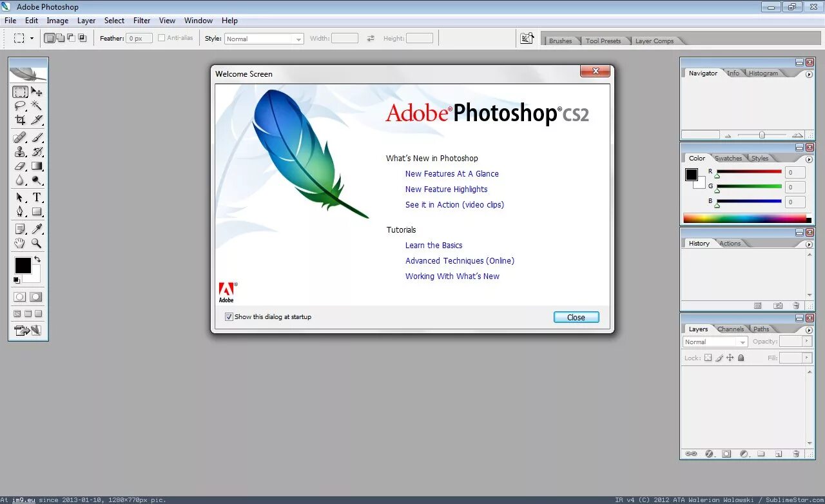Switch to Standard editing mode
This screenshot has height=504, width=825.
20,297
